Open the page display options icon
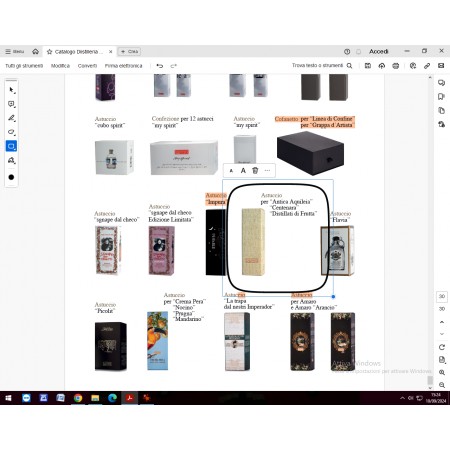The height and width of the screenshot is (450, 450). click(442, 360)
